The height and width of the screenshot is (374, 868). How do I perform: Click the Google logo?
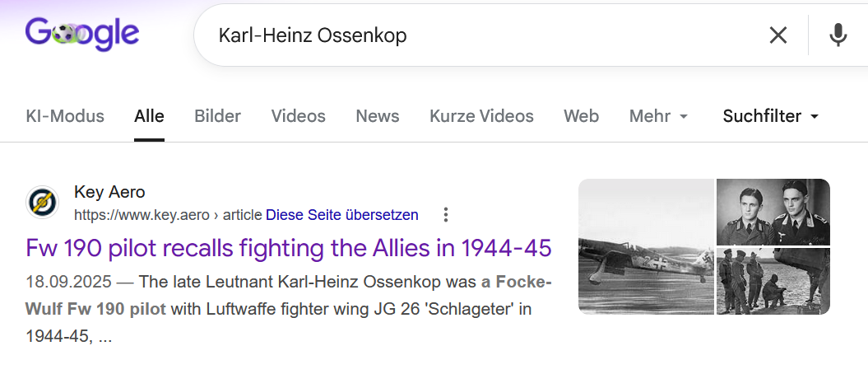82,35
